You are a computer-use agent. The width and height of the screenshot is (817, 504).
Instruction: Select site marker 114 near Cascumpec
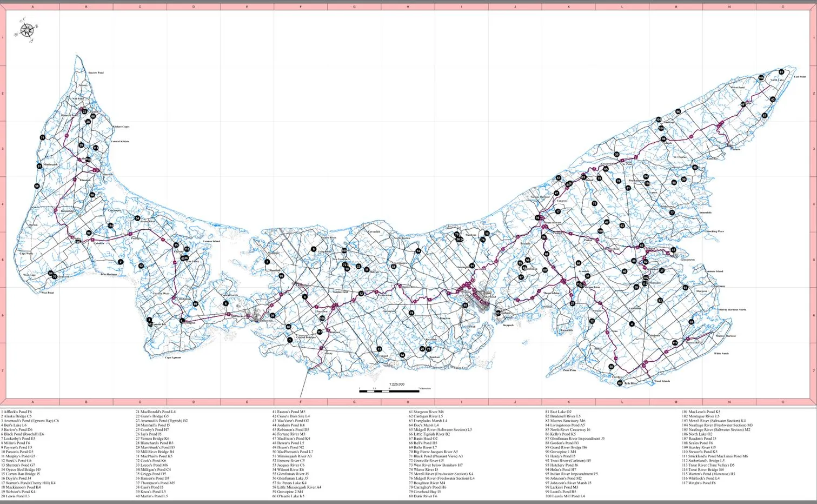110,226
